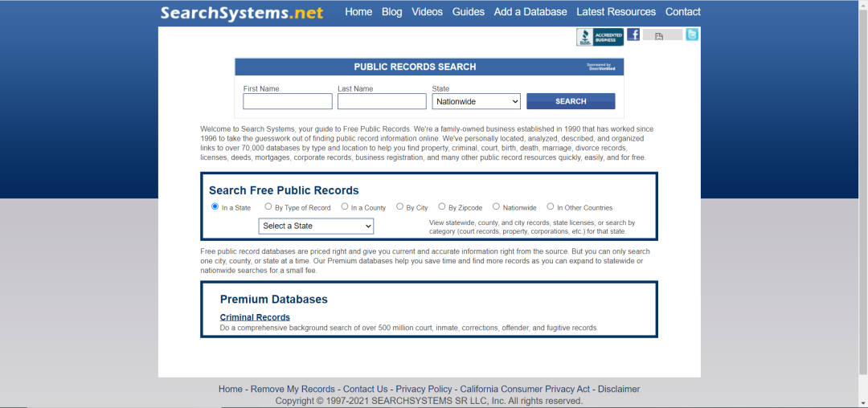Choose the In Other Countries option
868x408 pixels.
(x=551, y=206)
